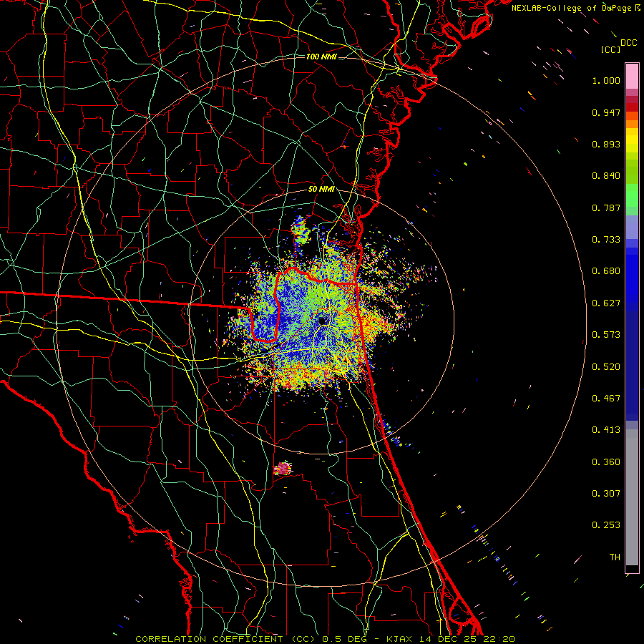Screen dimensions: 644x644
Task: Click the 0.627 color scale label
Action: [606, 303]
